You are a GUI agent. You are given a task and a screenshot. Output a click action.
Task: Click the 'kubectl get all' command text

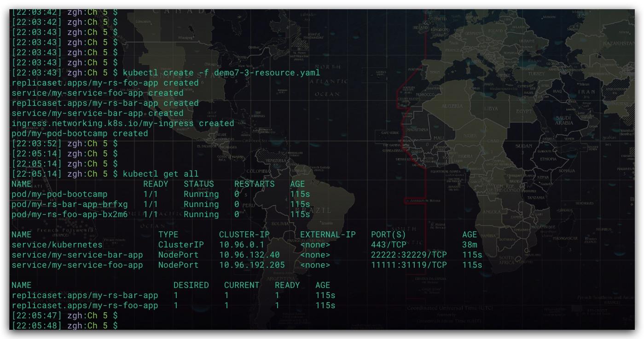tap(161, 174)
